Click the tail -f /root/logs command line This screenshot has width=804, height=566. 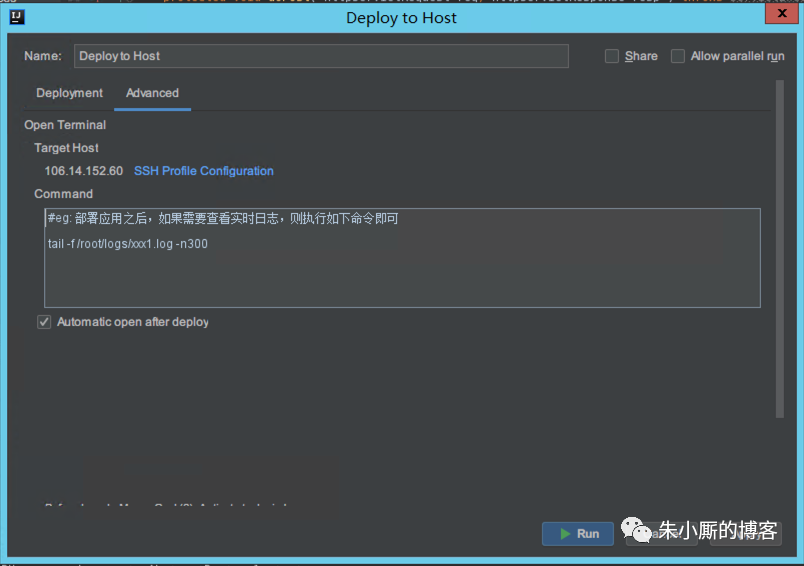click(128, 244)
